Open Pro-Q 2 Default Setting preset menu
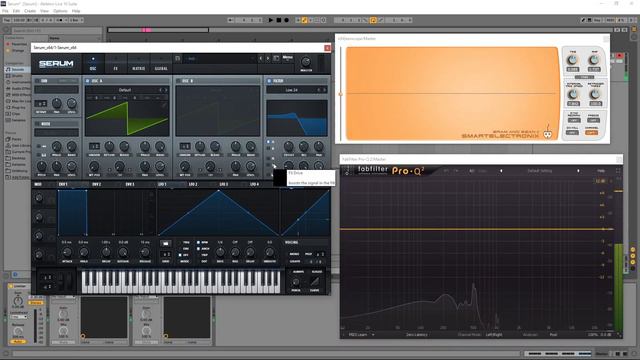This screenshot has height=360, width=640. click(540, 171)
